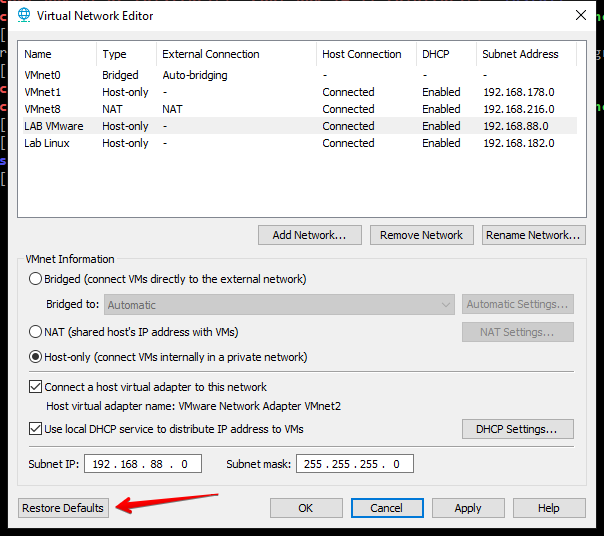Click the Virtual Network Editor globe icon

point(24,16)
